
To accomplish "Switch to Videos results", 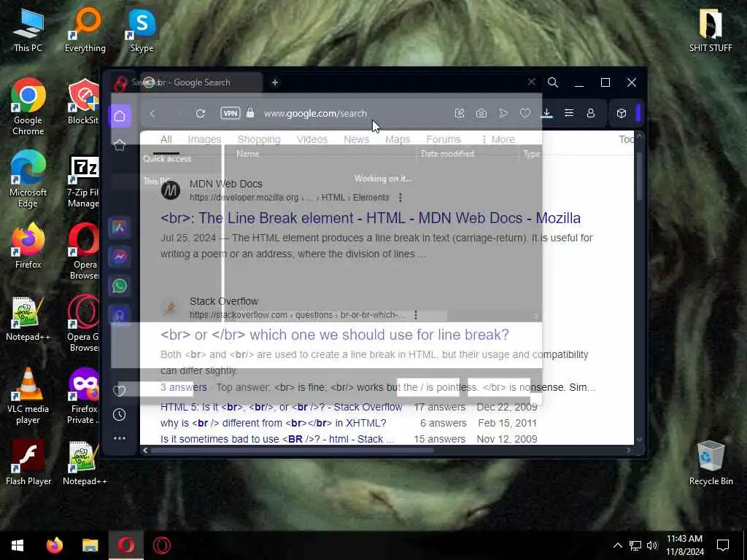I will click(x=312, y=139).
